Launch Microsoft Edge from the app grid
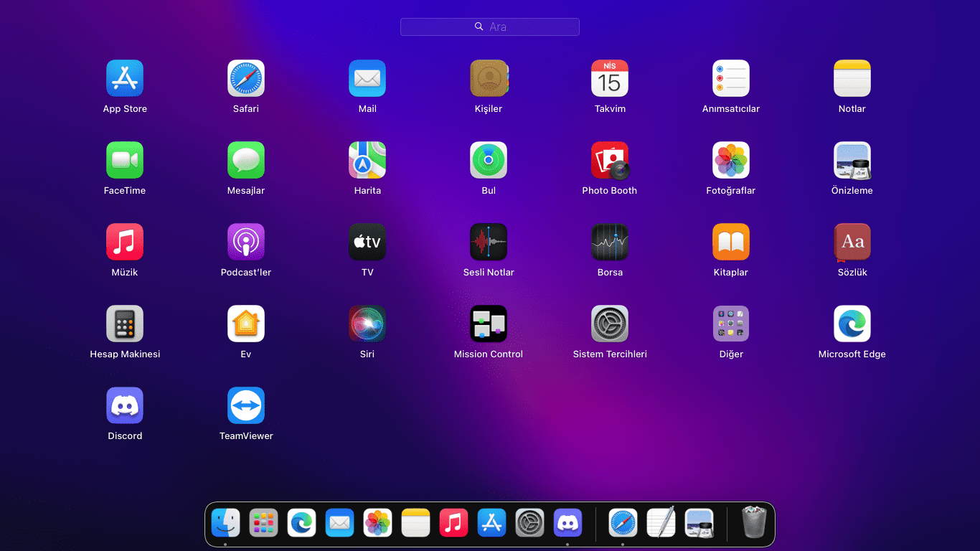 click(852, 324)
